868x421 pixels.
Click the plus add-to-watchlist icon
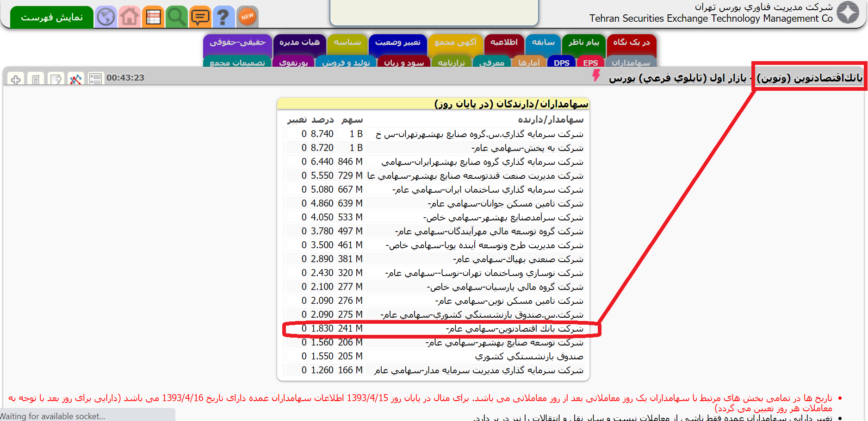[x=16, y=79]
